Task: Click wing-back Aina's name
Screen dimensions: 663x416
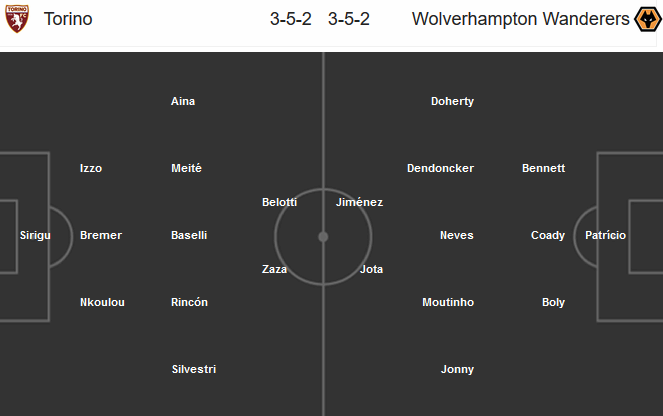Action: pyautogui.click(x=183, y=101)
